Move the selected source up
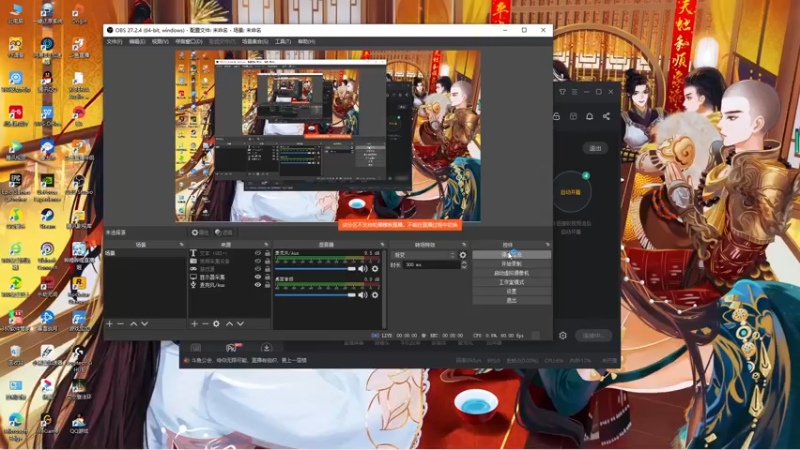 click(x=229, y=323)
